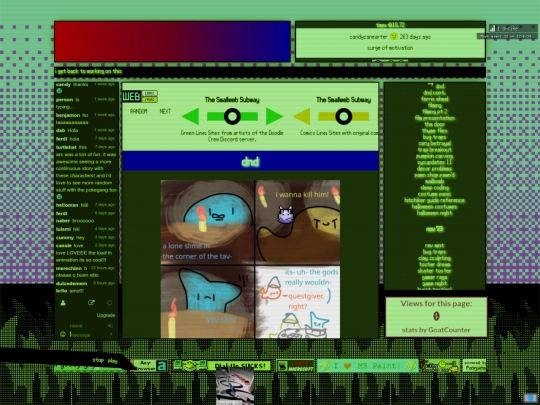Click the smiley mood icon next to candycanearter
This screenshot has height=405, width=540.
click(x=394, y=36)
